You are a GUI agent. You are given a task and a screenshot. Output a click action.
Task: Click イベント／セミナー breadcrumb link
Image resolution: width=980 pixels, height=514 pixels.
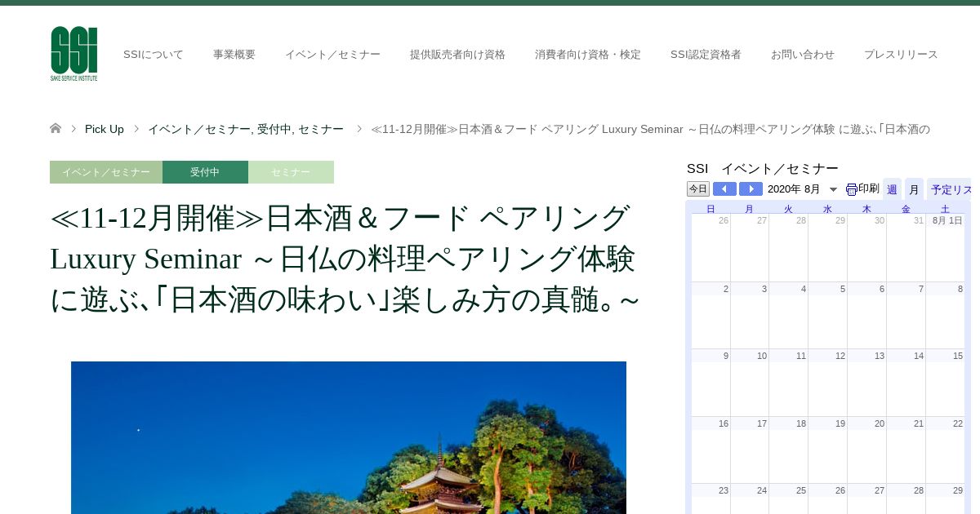tap(198, 129)
